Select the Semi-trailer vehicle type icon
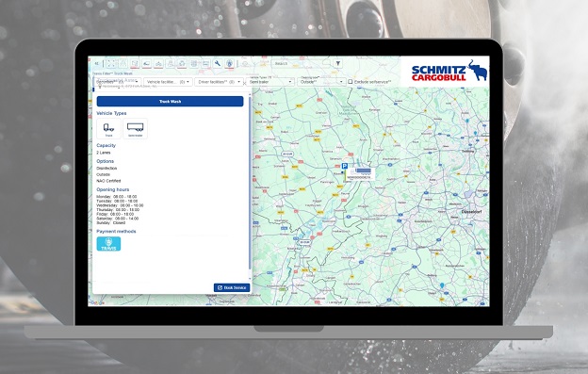The width and height of the screenshot is (588, 374). point(136,128)
